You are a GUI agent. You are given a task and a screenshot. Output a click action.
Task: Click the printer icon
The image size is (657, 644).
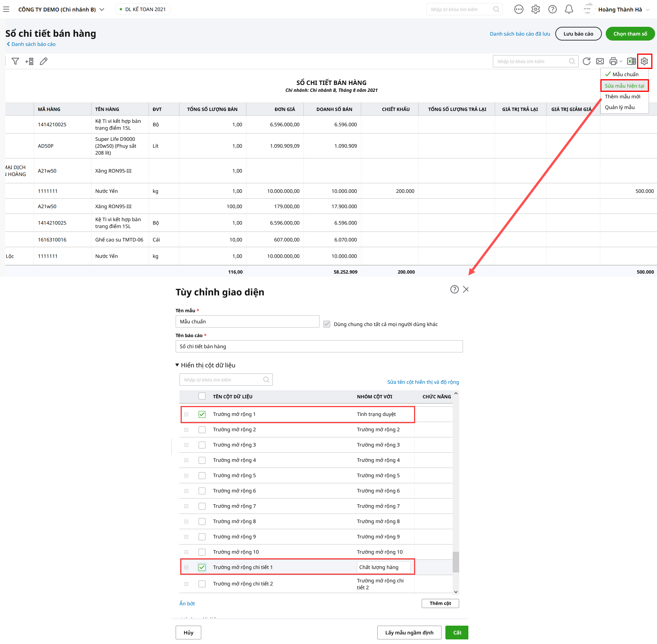[613, 61]
